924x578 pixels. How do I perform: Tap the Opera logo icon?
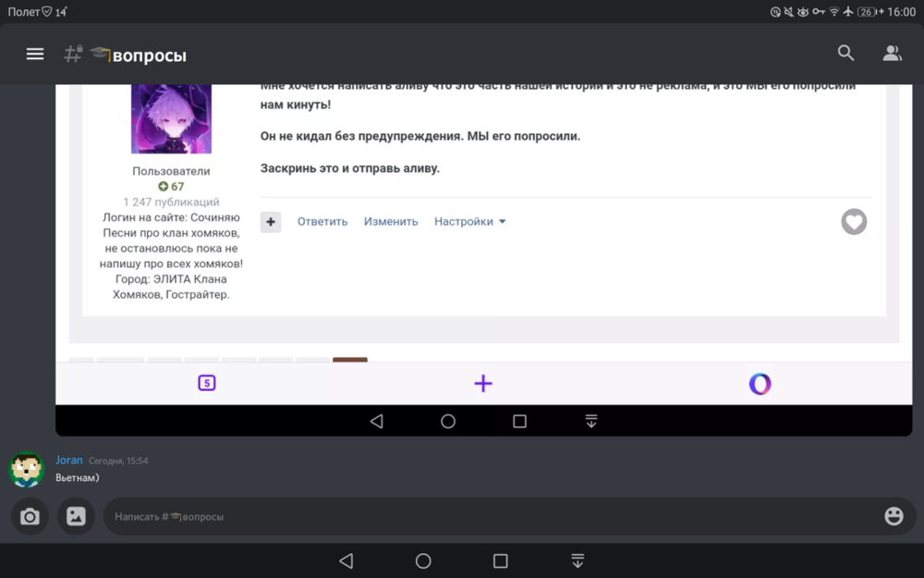click(x=760, y=384)
